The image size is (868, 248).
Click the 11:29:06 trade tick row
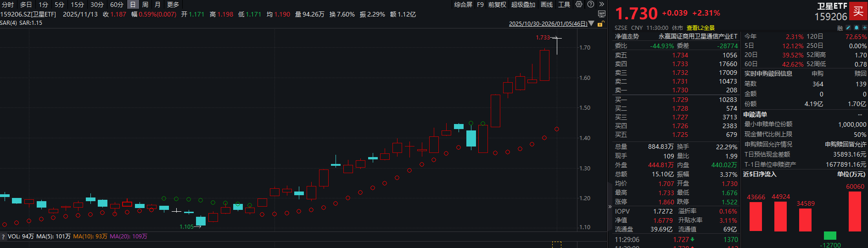tap(677, 240)
